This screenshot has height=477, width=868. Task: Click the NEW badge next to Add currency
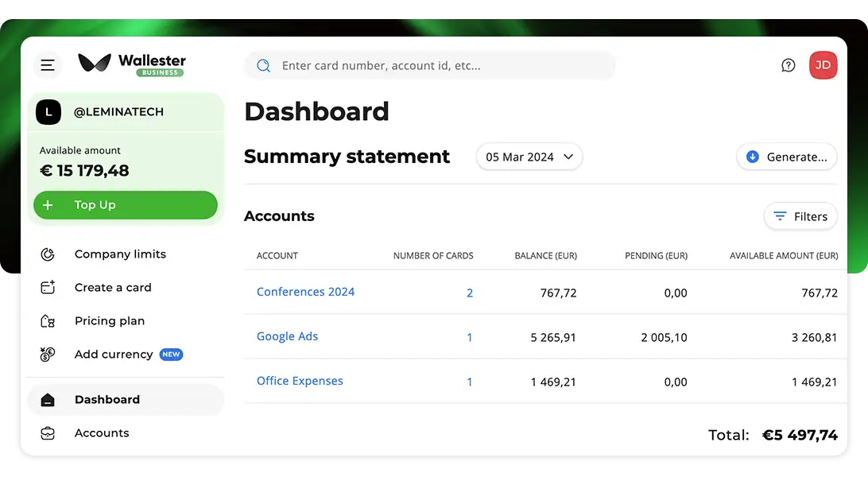(171, 354)
